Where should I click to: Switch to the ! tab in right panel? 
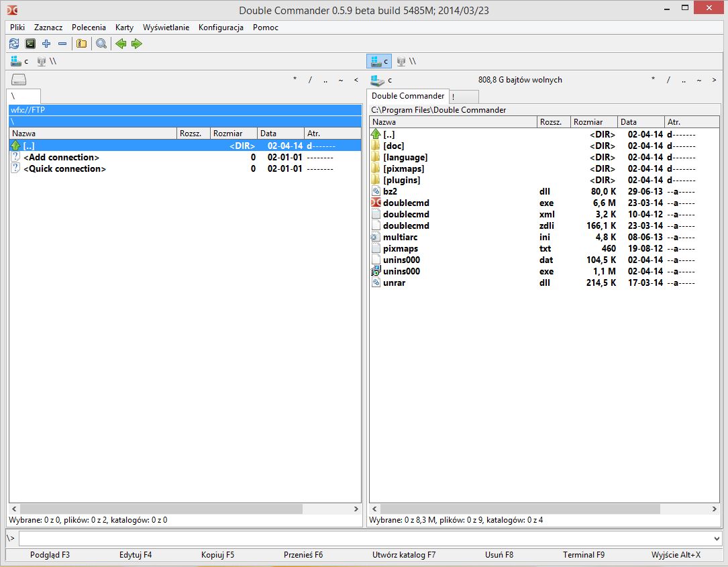coord(464,97)
